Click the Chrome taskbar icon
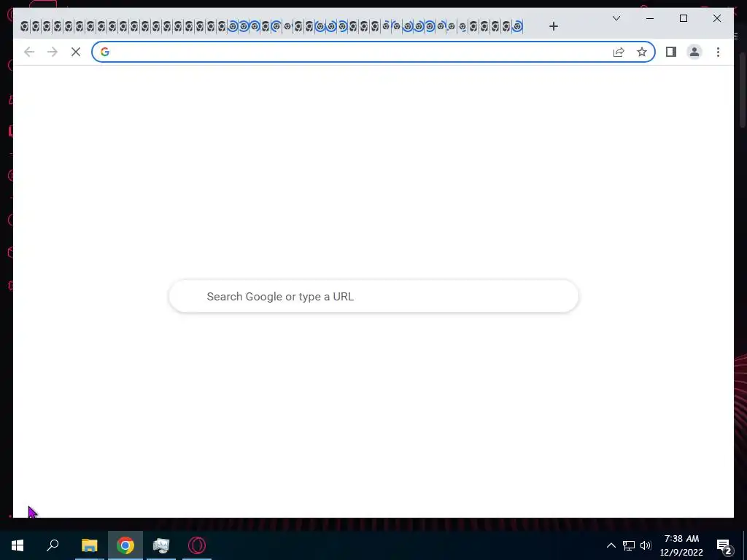This screenshot has width=747, height=560. point(125,545)
